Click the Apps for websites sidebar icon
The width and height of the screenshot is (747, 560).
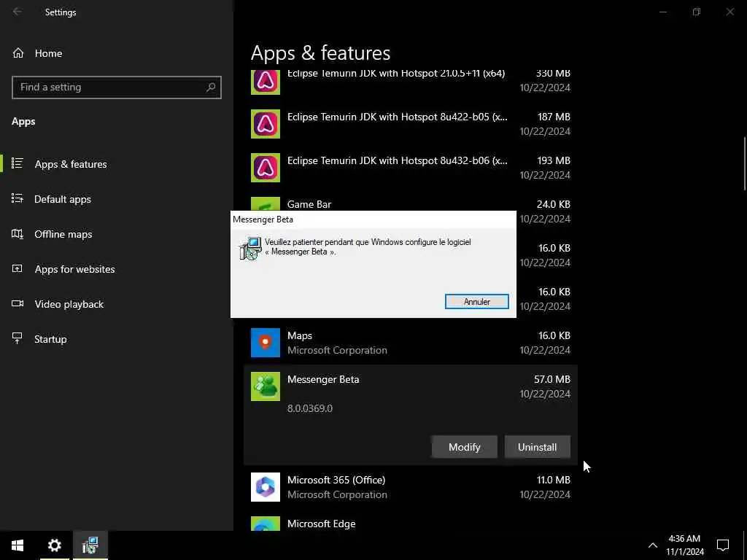[18, 268]
